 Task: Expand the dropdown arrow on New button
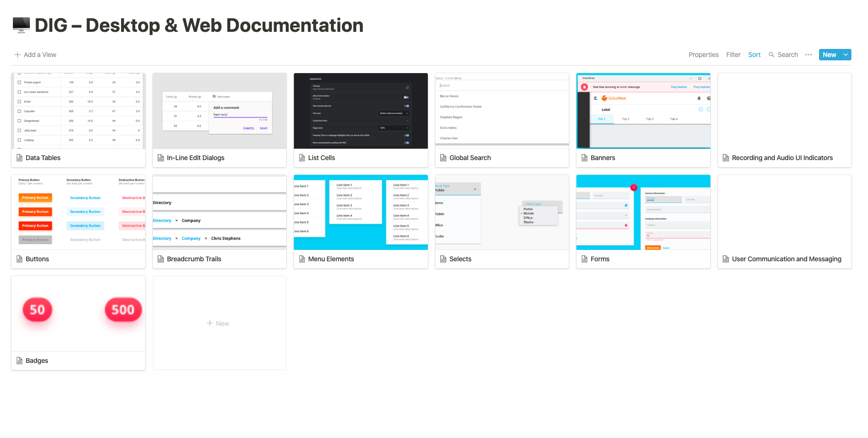point(846,55)
